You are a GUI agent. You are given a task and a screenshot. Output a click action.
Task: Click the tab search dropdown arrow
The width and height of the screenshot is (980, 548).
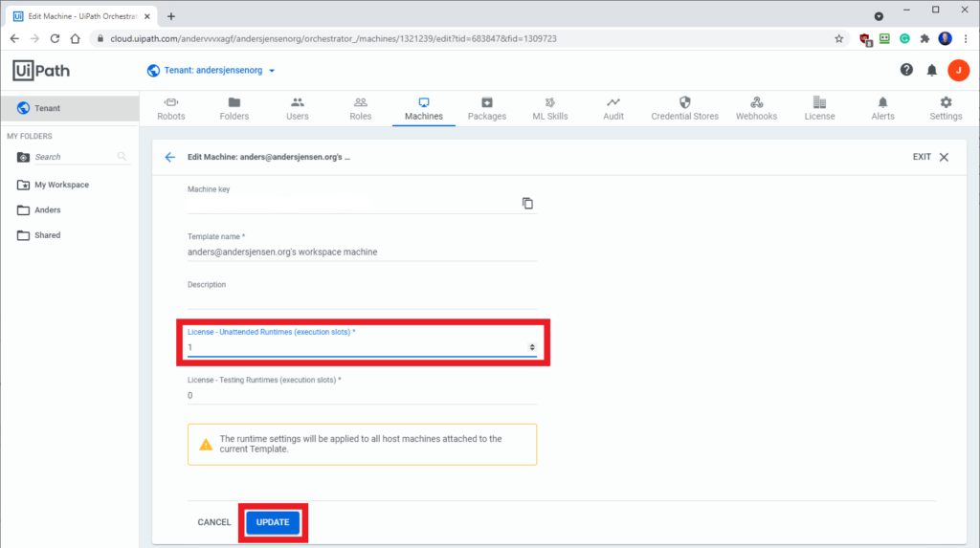pyautogui.click(x=879, y=16)
